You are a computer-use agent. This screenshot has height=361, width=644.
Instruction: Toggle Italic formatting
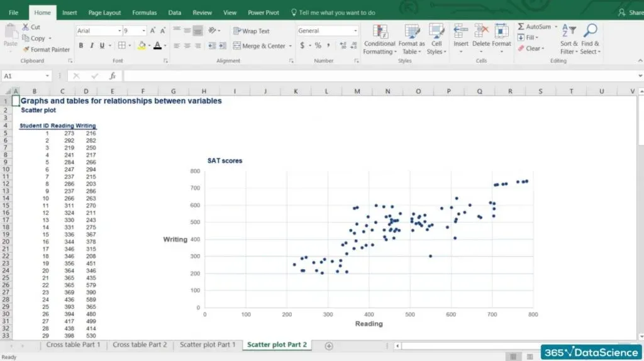click(92, 46)
